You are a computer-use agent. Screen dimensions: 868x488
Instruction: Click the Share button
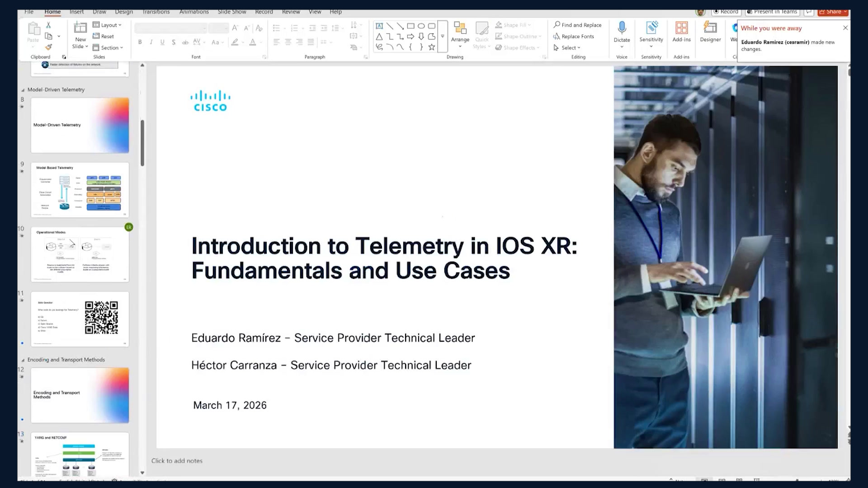(x=833, y=12)
